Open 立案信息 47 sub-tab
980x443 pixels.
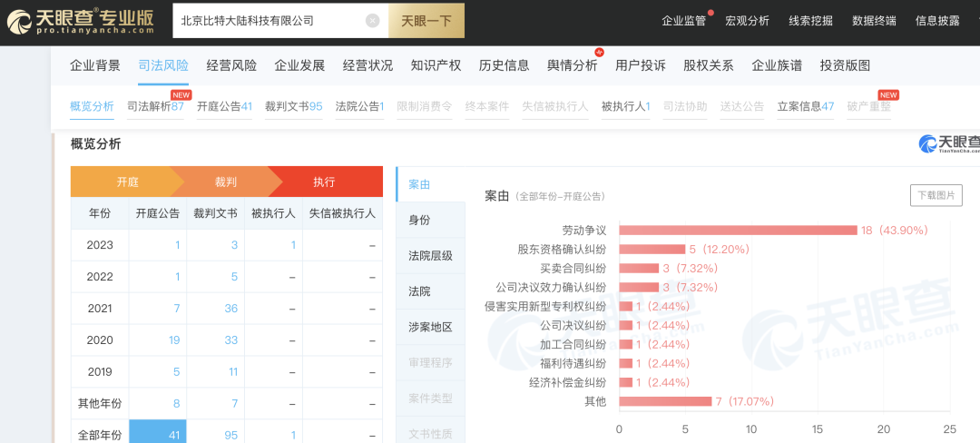click(x=806, y=106)
